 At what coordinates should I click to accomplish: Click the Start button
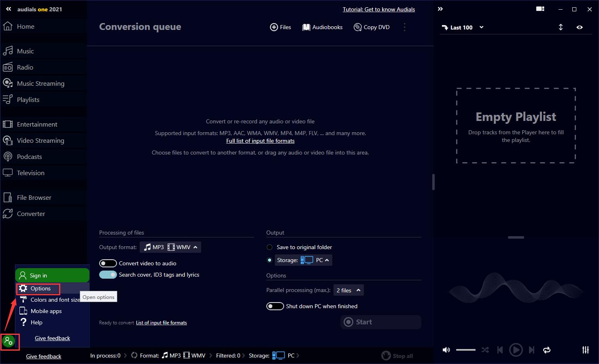381,322
